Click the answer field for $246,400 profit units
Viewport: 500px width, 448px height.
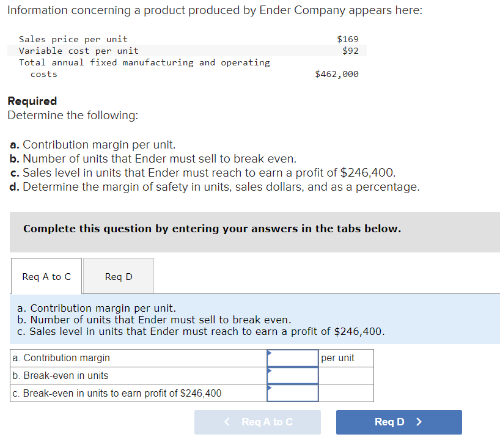(x=292, y=392)
